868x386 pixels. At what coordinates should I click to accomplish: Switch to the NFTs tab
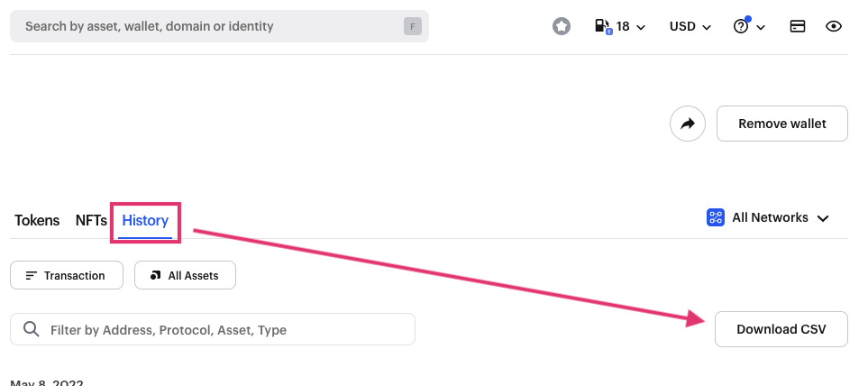tap(91, 220)
